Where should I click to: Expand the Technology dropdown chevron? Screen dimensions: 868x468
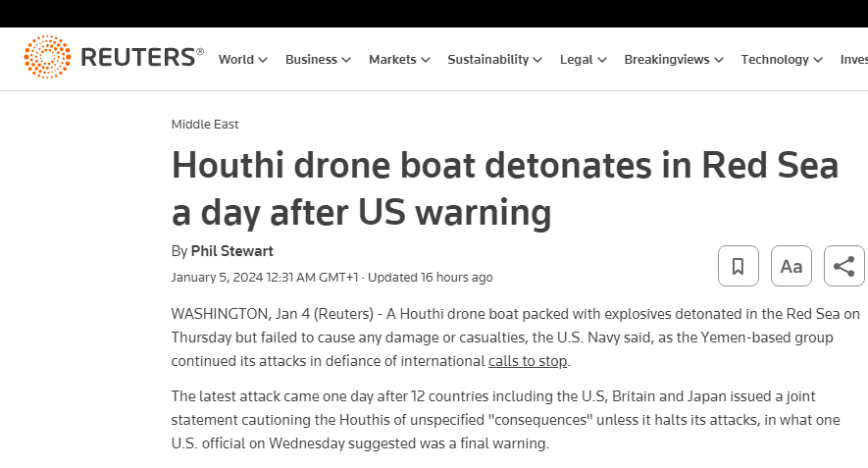point(818,60)
